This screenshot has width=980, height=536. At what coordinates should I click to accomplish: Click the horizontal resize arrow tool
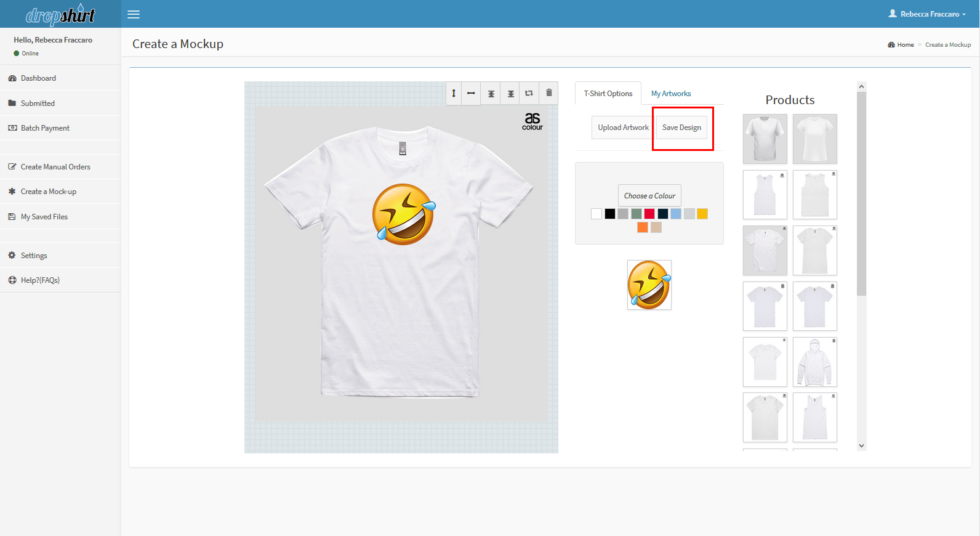tap(471, 94)
